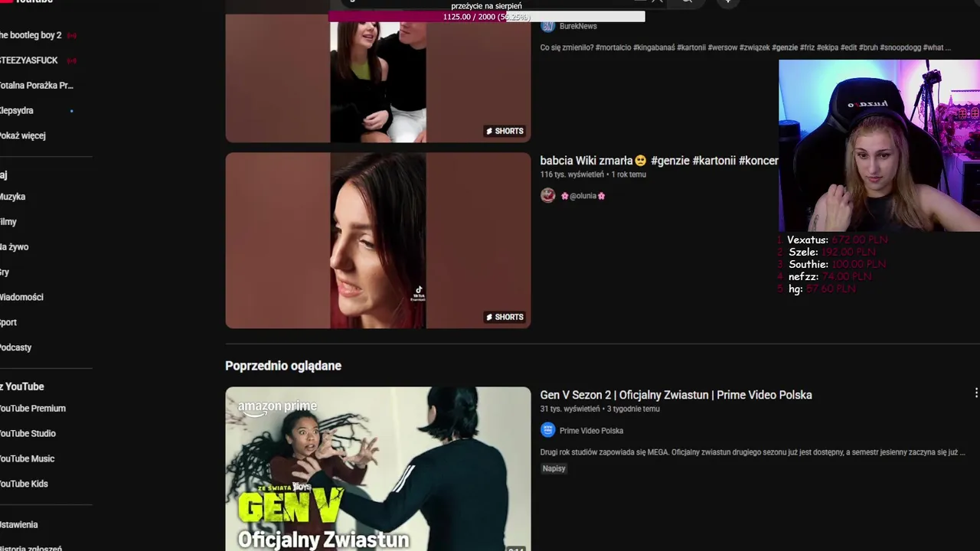Click '31 tys. wyświetleń • 3 tygodnie temu'
This screenshot has width=980, height=551.
pos(599,409)
